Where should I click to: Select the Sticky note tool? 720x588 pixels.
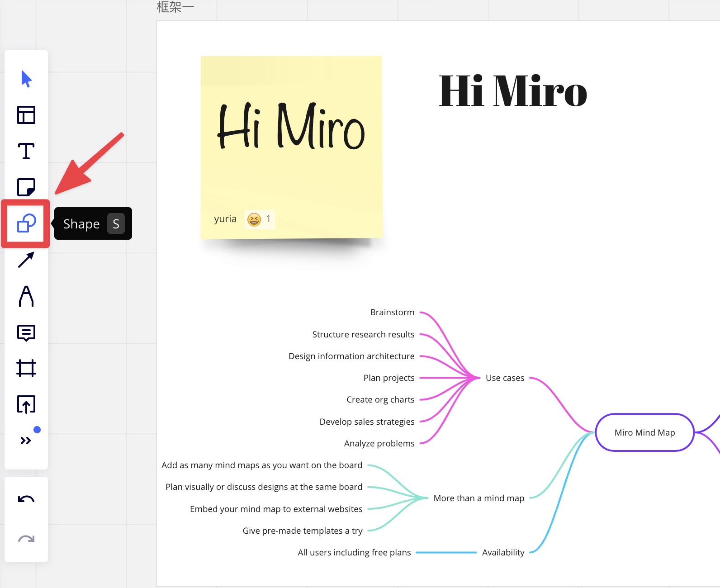point(26,187)
